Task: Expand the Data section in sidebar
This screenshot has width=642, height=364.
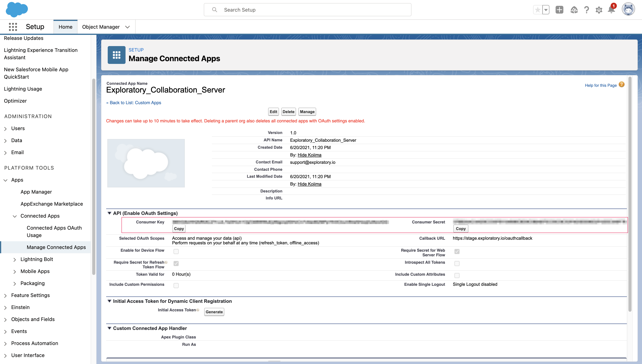Action: pos(5,141)
